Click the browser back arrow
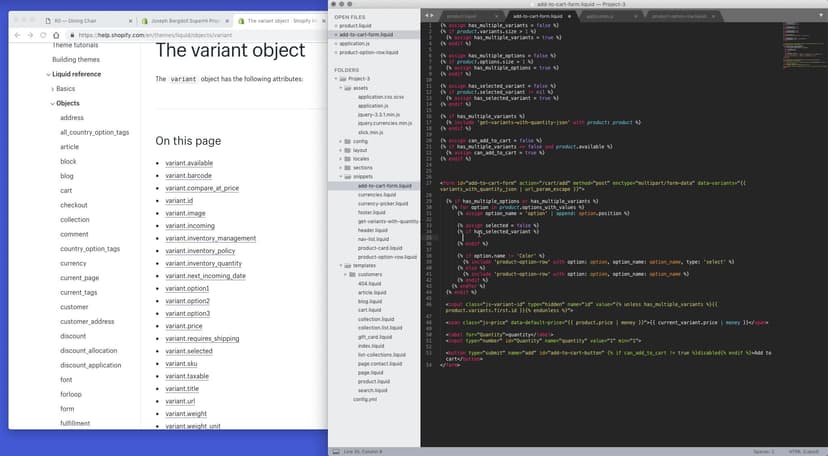The width and height of the screenshot is (828, 456). click(16, 35)
